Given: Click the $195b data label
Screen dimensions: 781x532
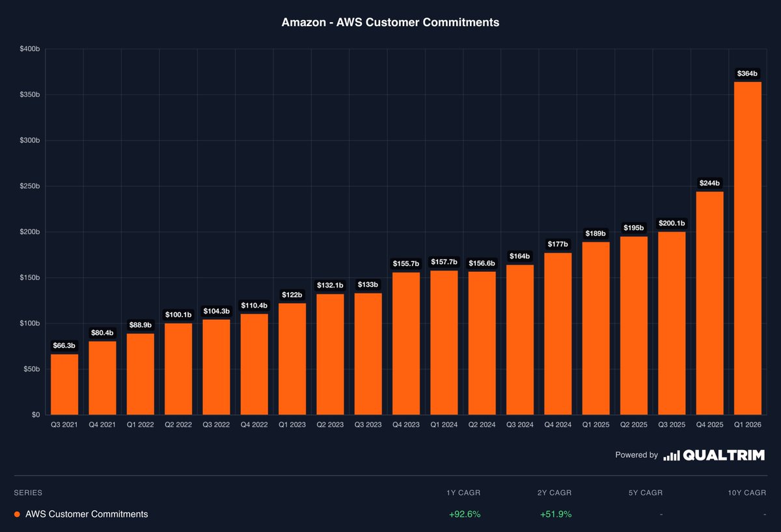Looking at the screenshot, I should pyautogui.click(x=633, y=228).
